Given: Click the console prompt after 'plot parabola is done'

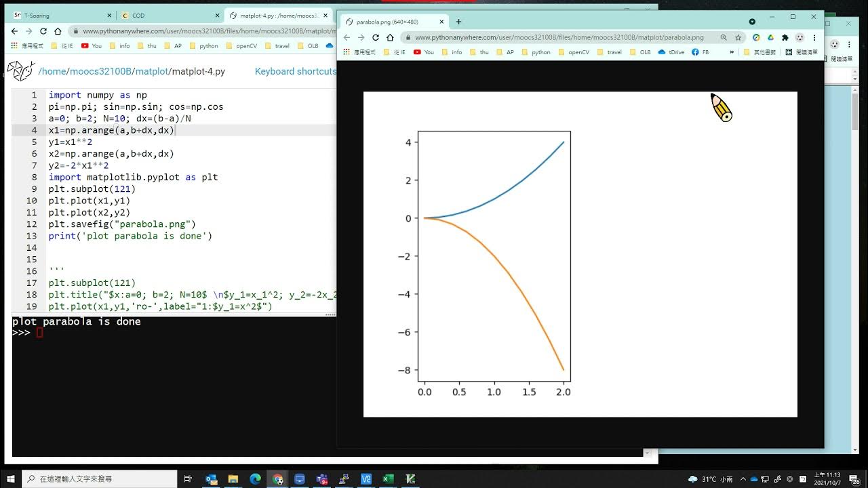Looking at the screenshot, I should pos(39,333).
